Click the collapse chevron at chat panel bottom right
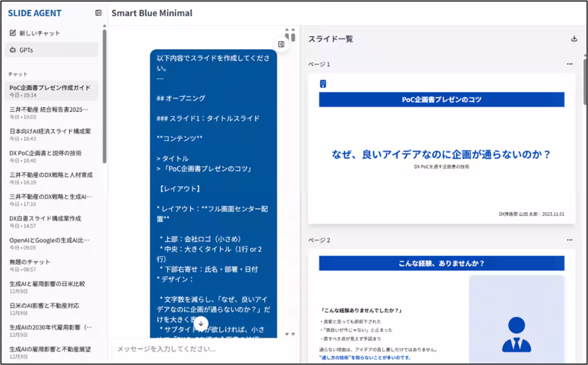 tap(294, 335)
